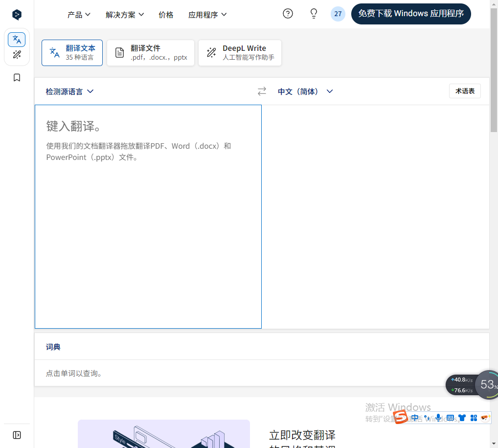The width and height of the screenshot is (498, 448).
Task: Click the lightbulb tips icon
Action: tap(314, 14)
